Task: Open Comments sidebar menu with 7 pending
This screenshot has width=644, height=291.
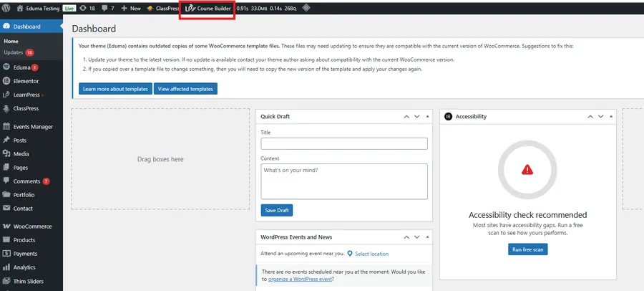Action: pyautogui.click(x=31, y=181)
